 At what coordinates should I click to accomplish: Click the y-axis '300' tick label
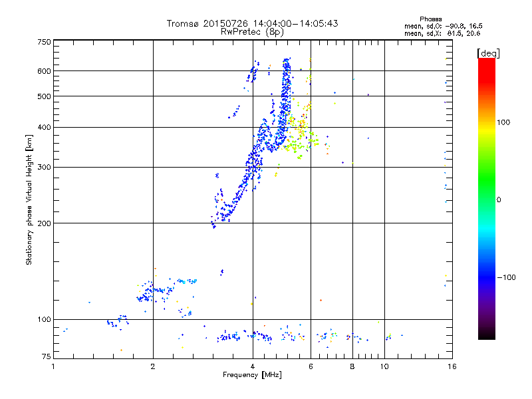pos(44,167)
